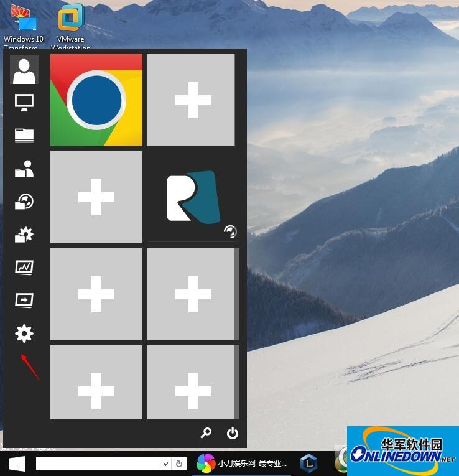Open the user account avatar icon

[24, 70]
